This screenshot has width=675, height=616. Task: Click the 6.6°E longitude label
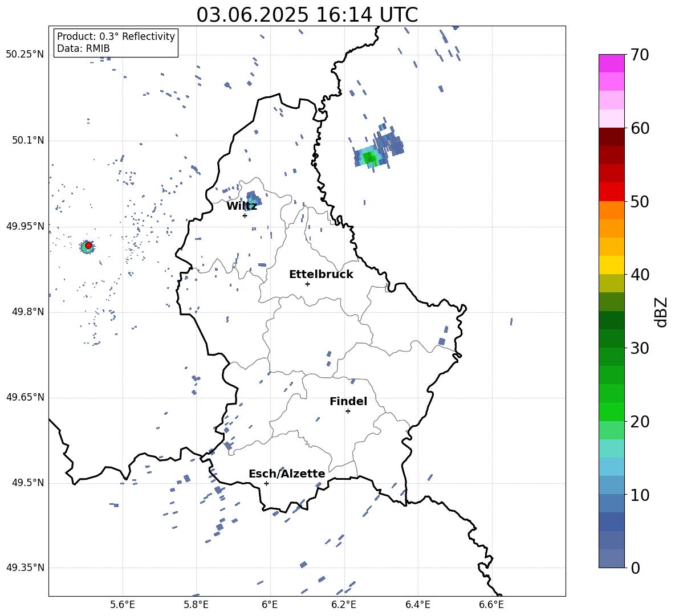tap(491, 605)
